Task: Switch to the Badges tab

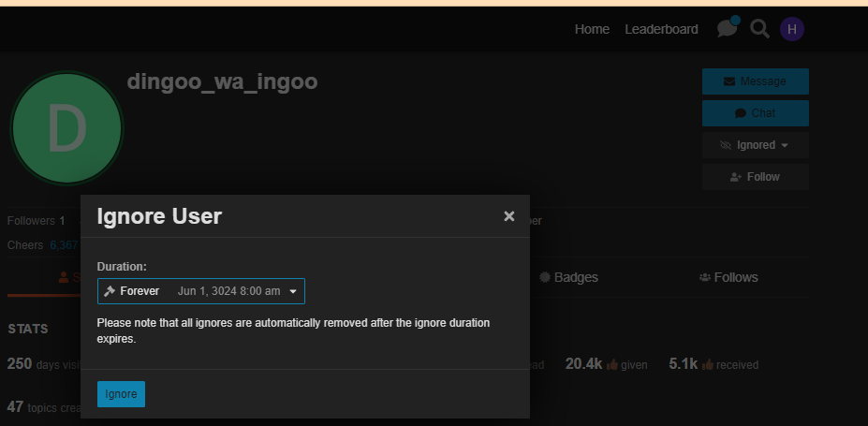Action: pos(568,277)
